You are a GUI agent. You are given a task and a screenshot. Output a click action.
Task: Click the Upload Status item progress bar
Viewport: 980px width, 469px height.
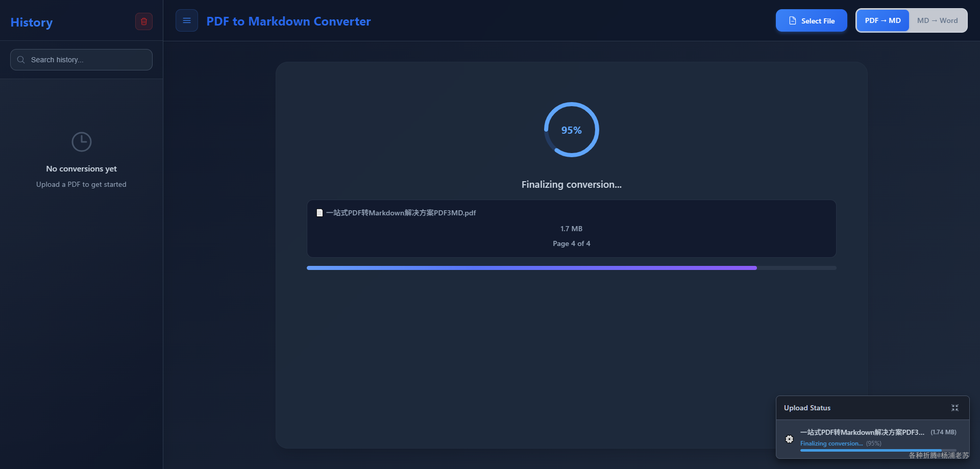(x=878, y=450)
